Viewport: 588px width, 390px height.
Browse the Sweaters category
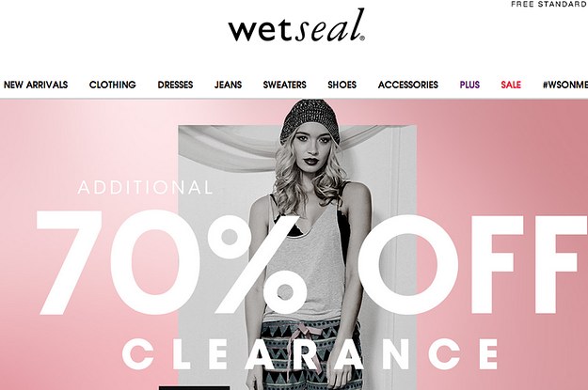point(285,85)
